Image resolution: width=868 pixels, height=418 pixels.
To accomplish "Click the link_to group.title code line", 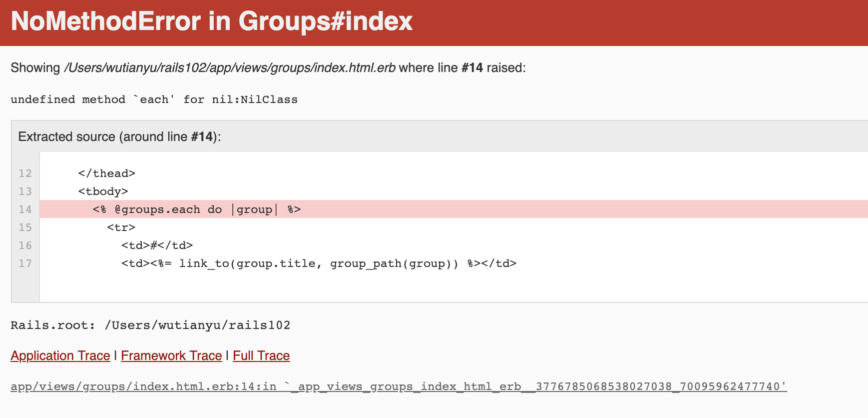I will [x=319, y=263].
